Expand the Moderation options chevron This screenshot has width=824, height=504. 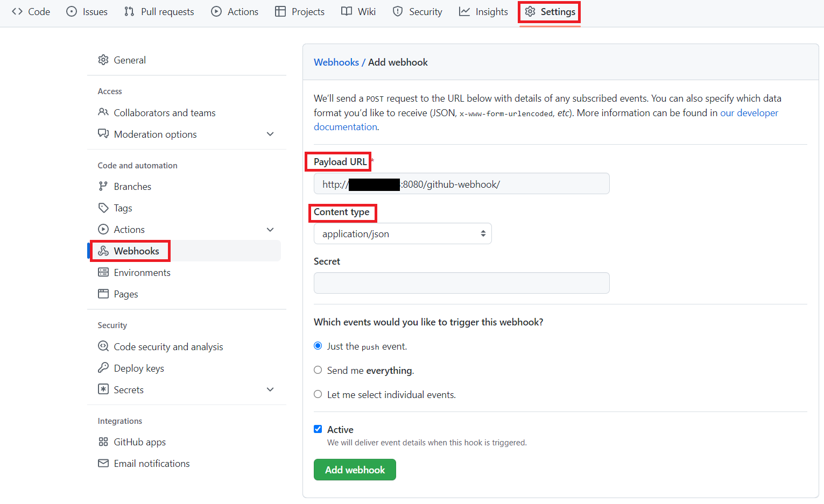point(270,134)
